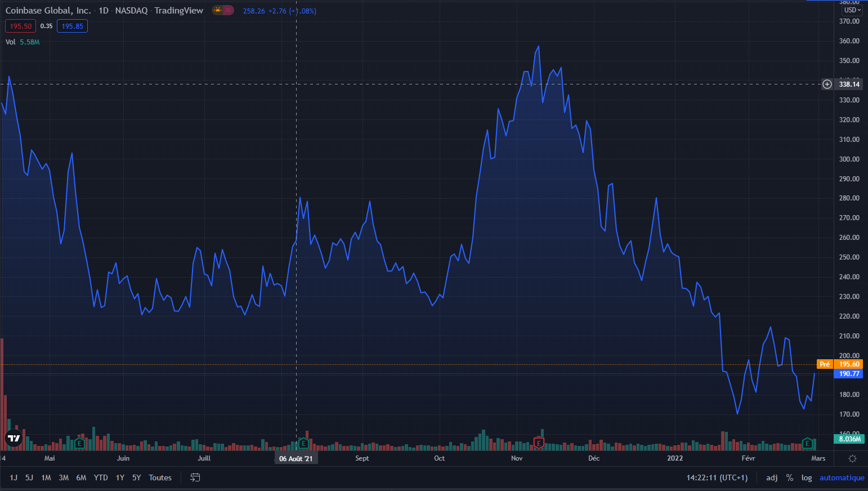Image resolution: width=868 pixels, height=491 pixels.
Task: Click the earnings marker near Mars
Action: pos(807,443)
